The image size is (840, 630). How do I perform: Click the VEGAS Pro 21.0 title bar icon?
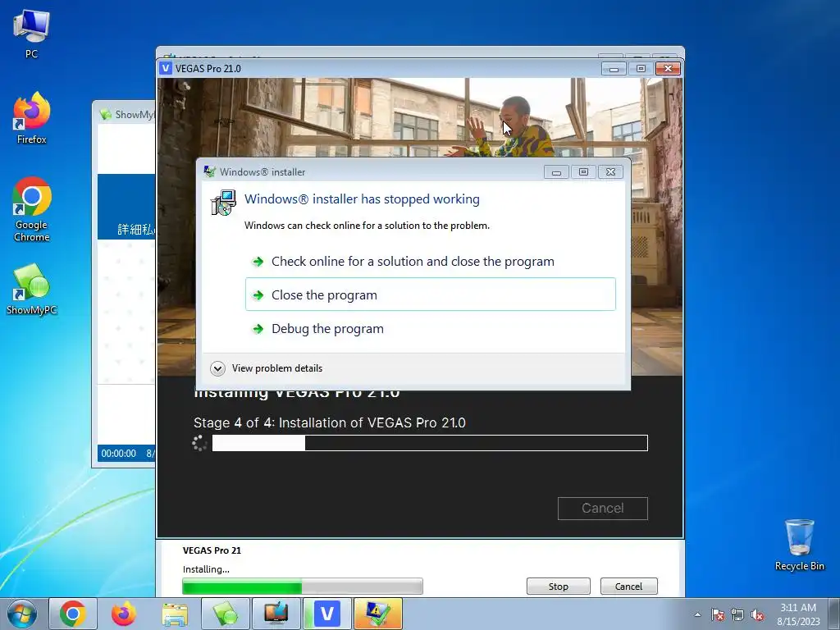pyautogui.click(x=166, y=68)
